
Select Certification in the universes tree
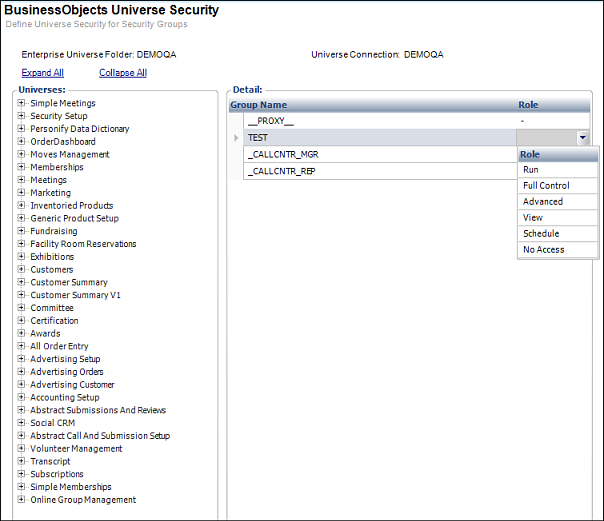coord(54,320)
